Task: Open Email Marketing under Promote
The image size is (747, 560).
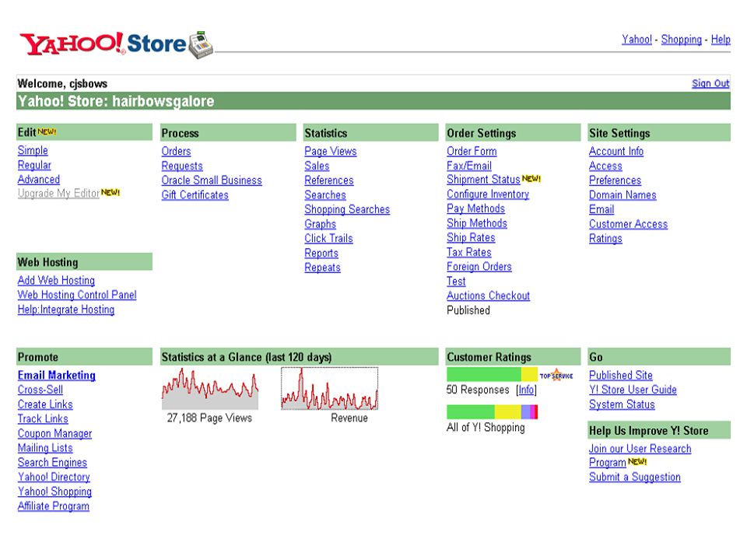Action: coord(57,376)
